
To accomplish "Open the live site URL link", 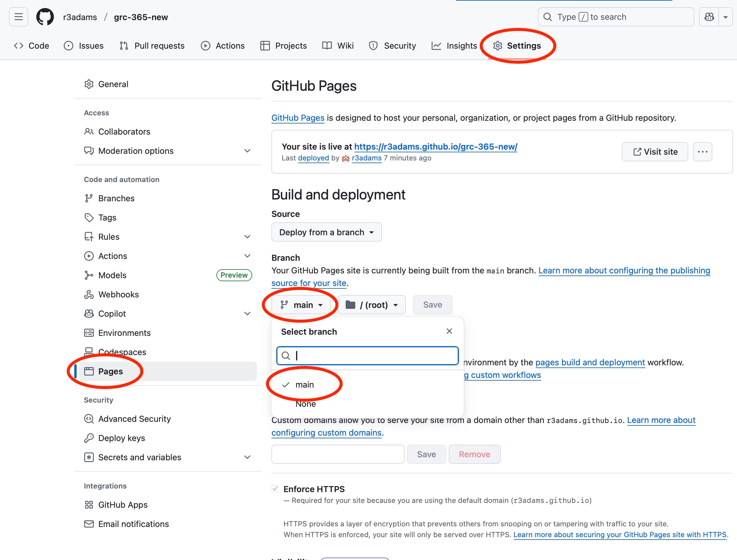I will [436, 147].
